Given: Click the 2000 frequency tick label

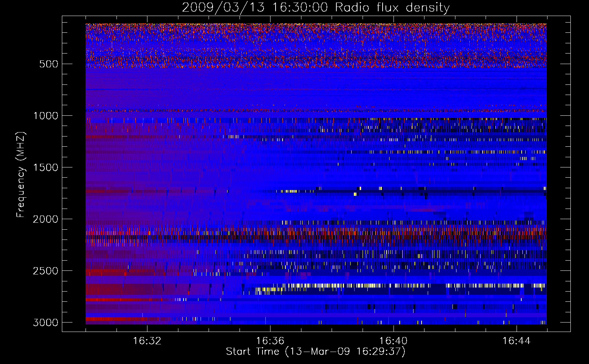Looking at the screenshot, I should click(46, 219).
